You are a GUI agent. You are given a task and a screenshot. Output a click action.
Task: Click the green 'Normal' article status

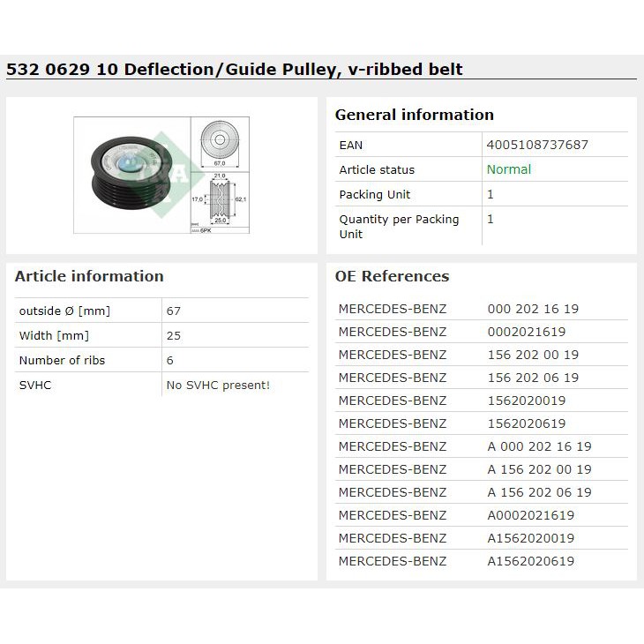click(x=509, y=169)
